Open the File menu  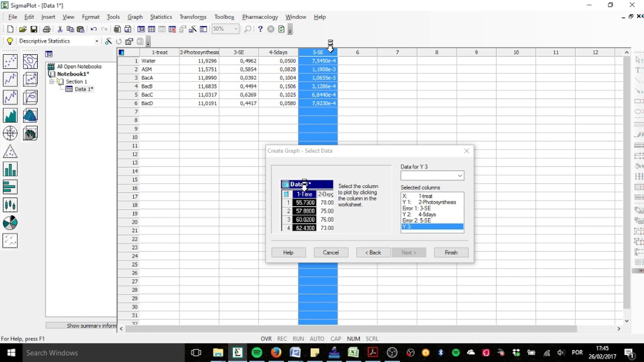tap(13, 17)
